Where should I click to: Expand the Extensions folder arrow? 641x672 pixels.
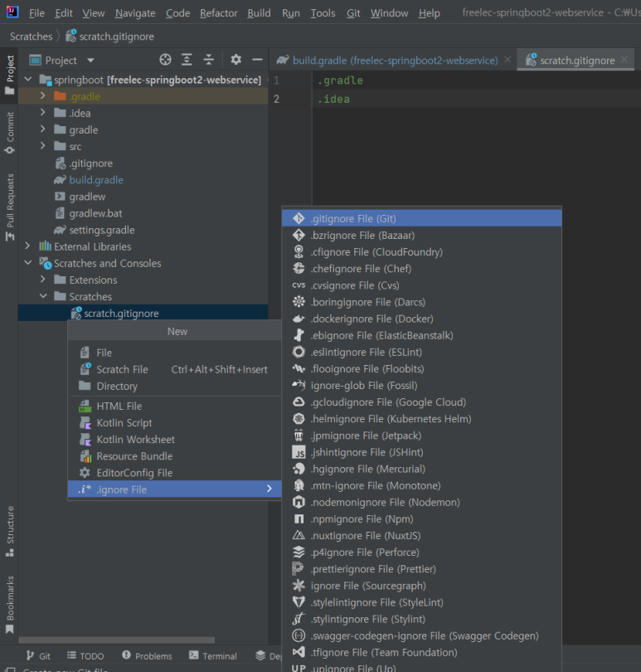pyautogui.click(x=42, y=280)
